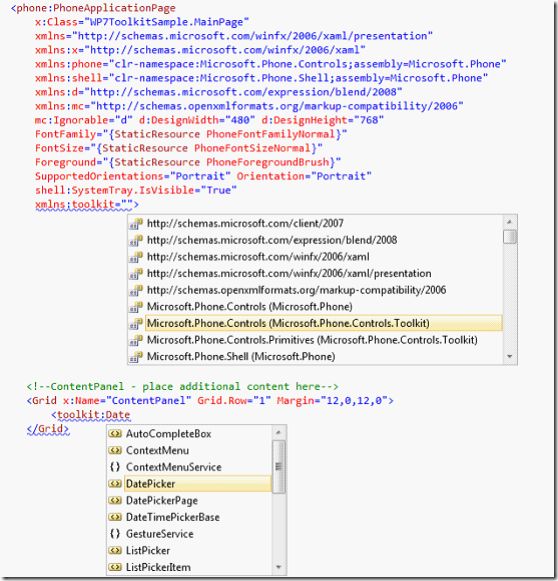Click namespace icon beside expression/blend/2008 entry
The image size is (558, 581).
click(136, 240)
